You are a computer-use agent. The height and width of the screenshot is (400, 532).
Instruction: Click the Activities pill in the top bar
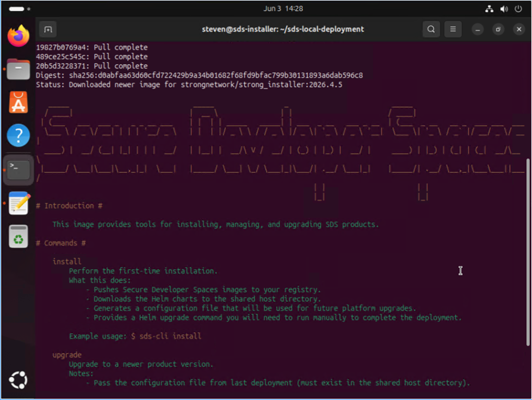(x=20, y=9)
